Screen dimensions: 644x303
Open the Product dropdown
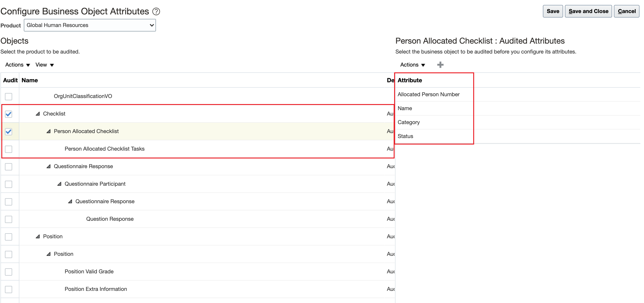(x=90, y=25)
